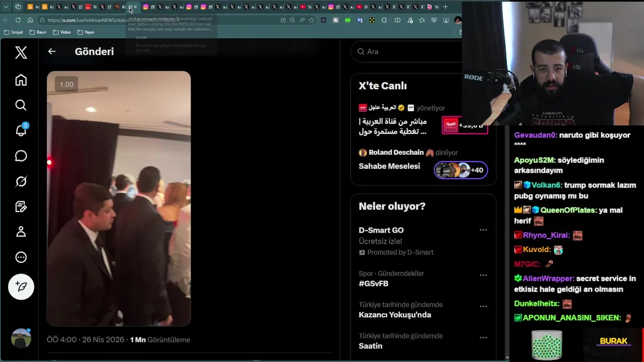Open the #GSvFB trend

(x=373, y=284)
